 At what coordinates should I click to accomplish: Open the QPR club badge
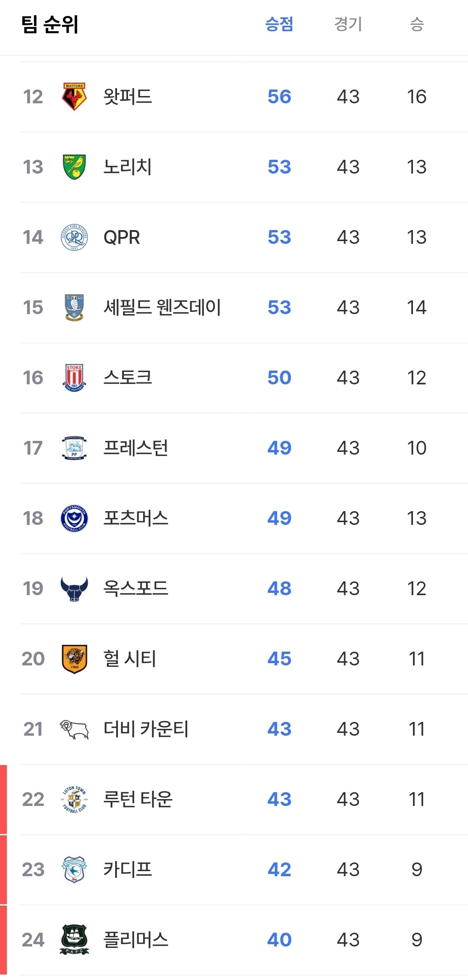[74, 237]
